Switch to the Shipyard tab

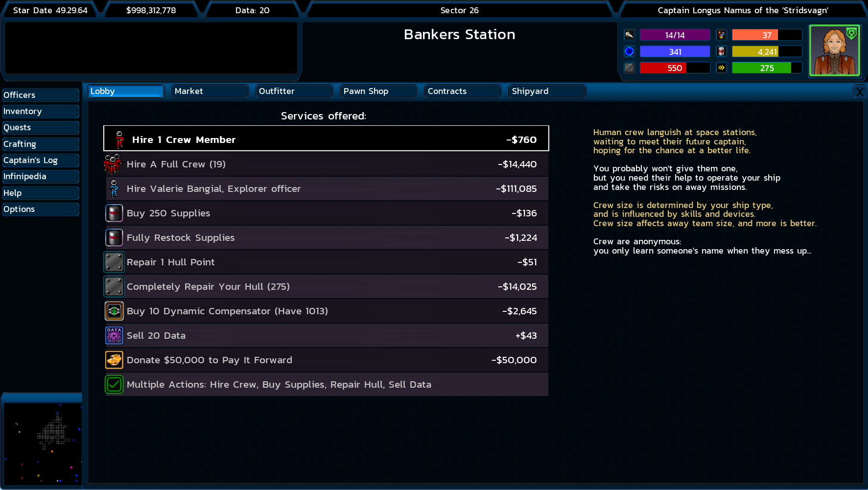click(x=547, y=92)
